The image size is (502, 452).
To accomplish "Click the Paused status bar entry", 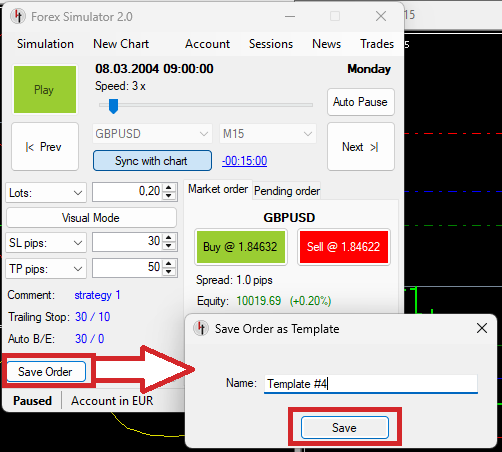I will (32, 401).
